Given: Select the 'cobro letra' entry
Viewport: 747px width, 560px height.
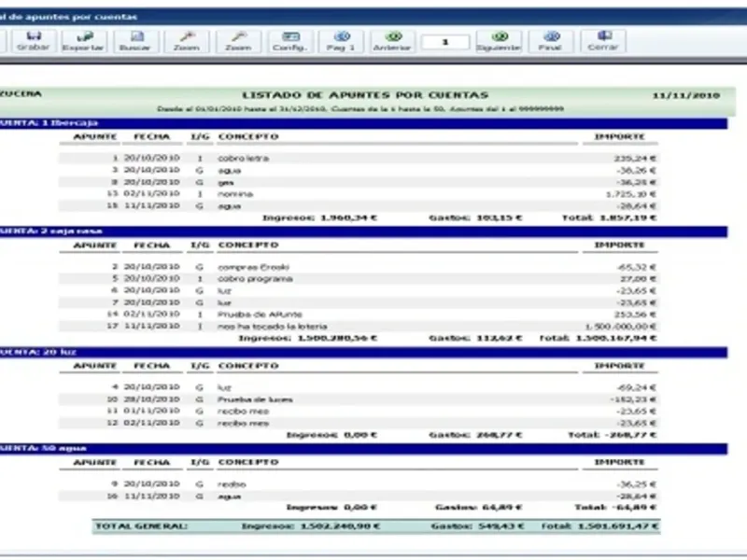Looking at the screenshot, I should click(244, 158).
